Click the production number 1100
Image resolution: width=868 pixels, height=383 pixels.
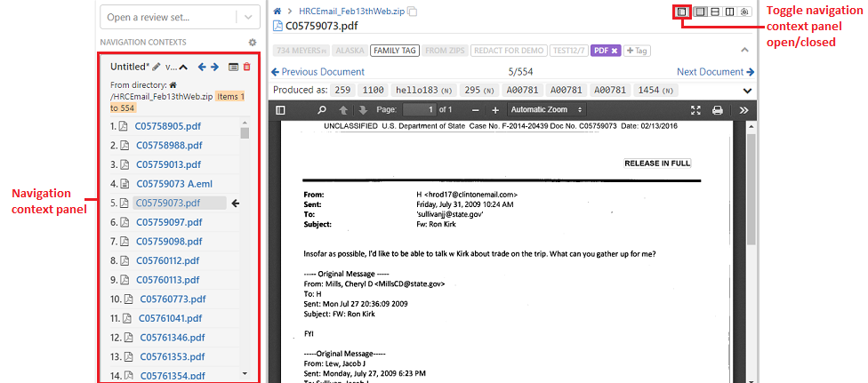pyautogui.click(x=374, y=91)
